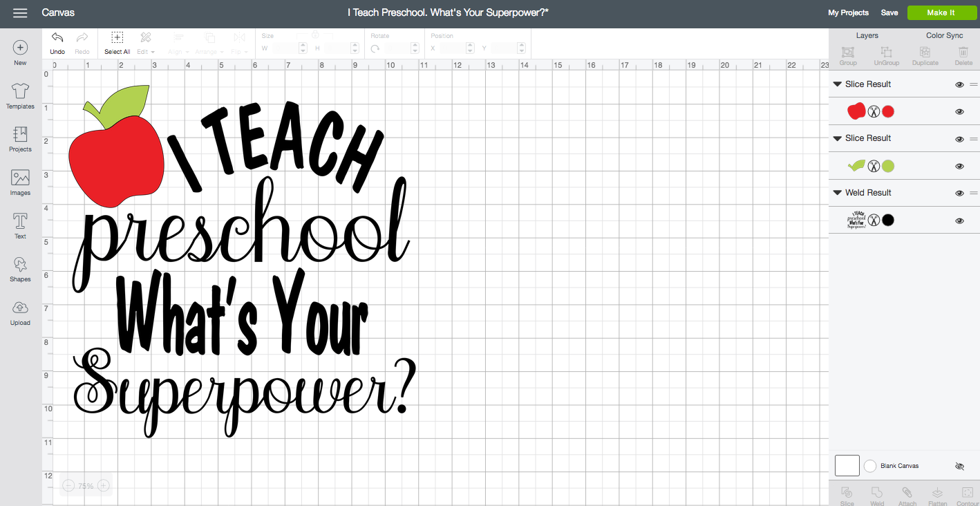Open My Projects

[x=848, y=13]
